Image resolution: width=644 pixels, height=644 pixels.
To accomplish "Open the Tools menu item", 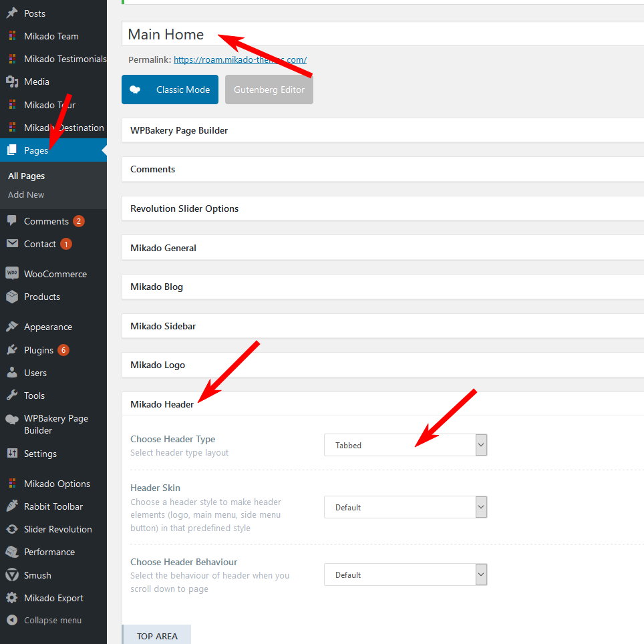I will coord(34,395).
